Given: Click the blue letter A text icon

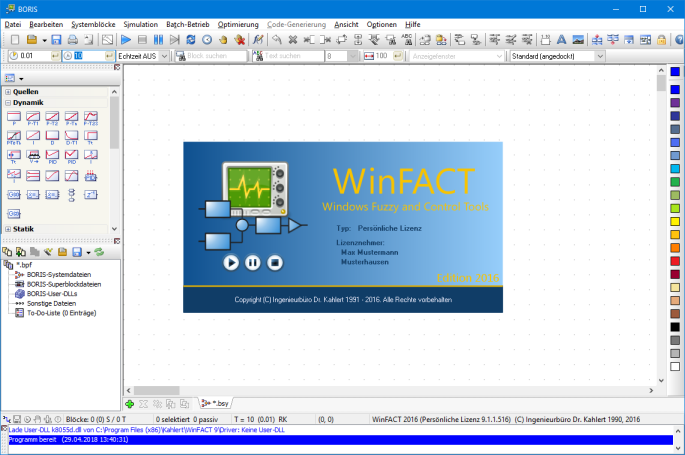Looking at the screenshot, I should pos(561,40).
